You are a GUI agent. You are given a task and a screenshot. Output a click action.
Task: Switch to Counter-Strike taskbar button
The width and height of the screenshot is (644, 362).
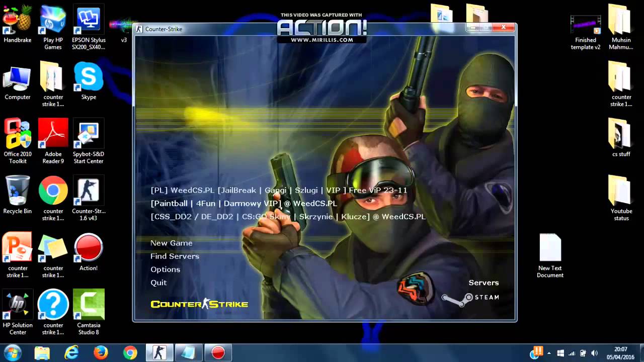pyautogui.click(x=159, y=353)
